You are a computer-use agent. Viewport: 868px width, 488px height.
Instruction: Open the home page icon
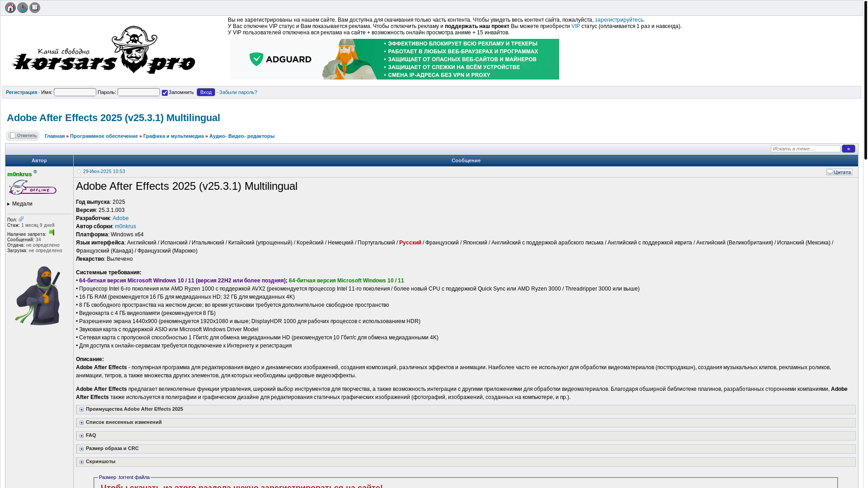[x=10, y=8]
